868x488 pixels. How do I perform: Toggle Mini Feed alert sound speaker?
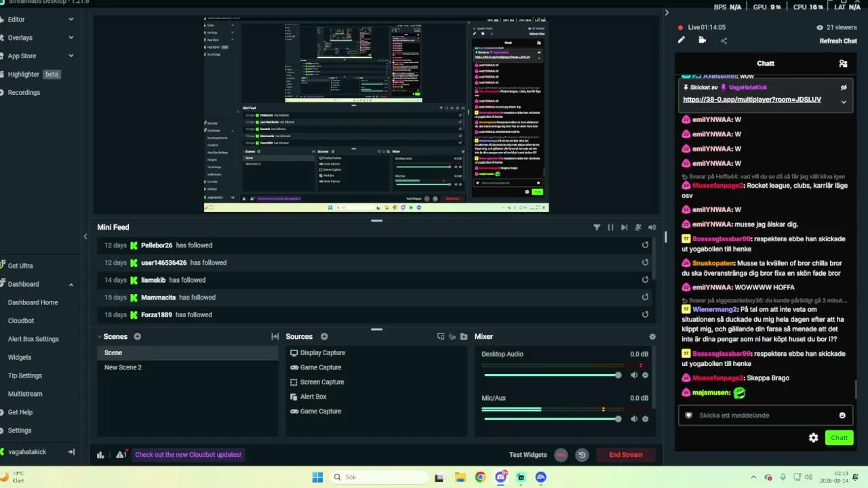point(652,228)
